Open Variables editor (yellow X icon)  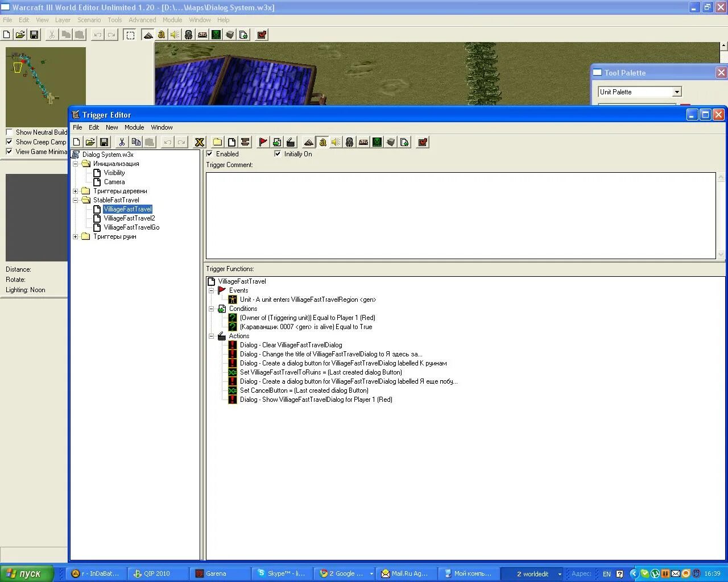coord(200,142)
